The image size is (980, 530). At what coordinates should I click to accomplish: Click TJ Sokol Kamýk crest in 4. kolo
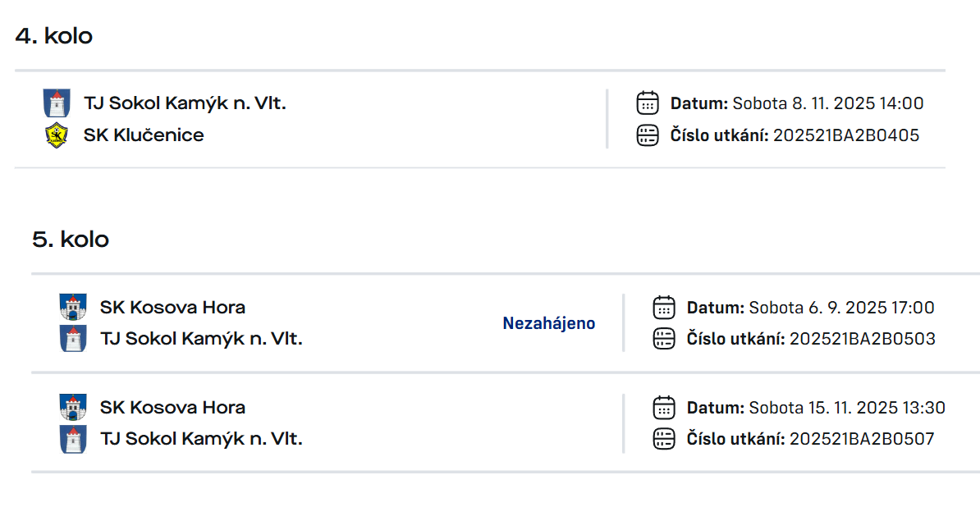57,103
